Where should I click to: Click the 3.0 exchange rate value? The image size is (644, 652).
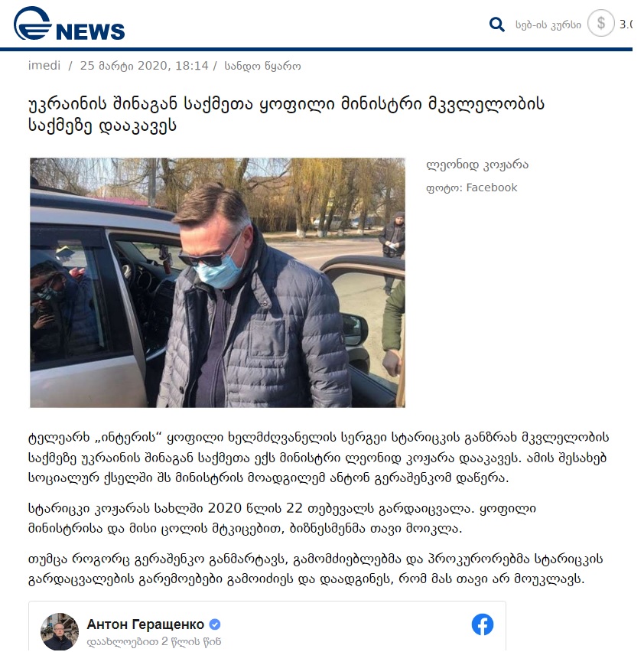tap(626, 24)
